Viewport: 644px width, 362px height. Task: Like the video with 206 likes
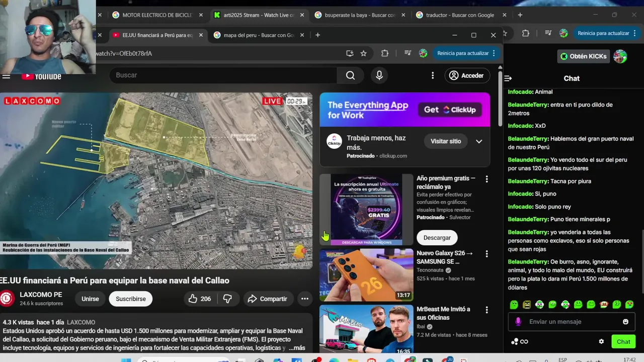point(199,299)
